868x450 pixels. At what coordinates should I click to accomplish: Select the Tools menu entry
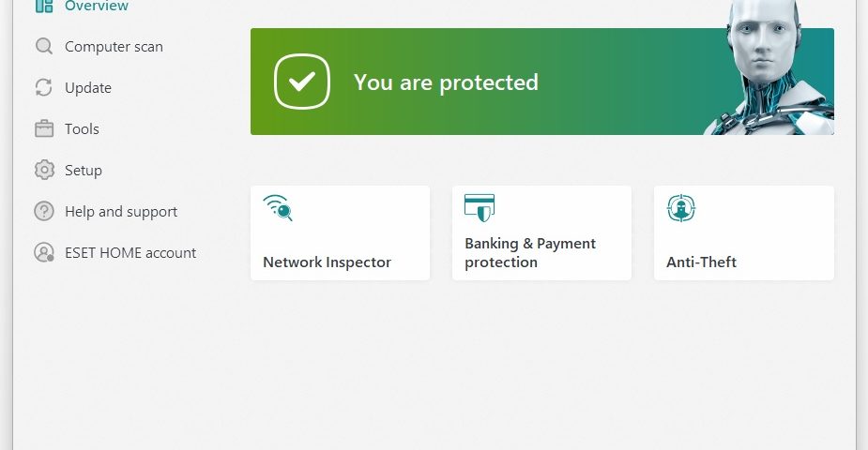(82, 129)
